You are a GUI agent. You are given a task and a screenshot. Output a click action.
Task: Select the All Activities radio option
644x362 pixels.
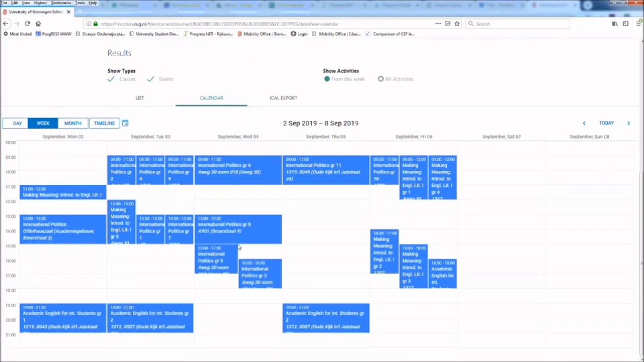pos(381,79)
